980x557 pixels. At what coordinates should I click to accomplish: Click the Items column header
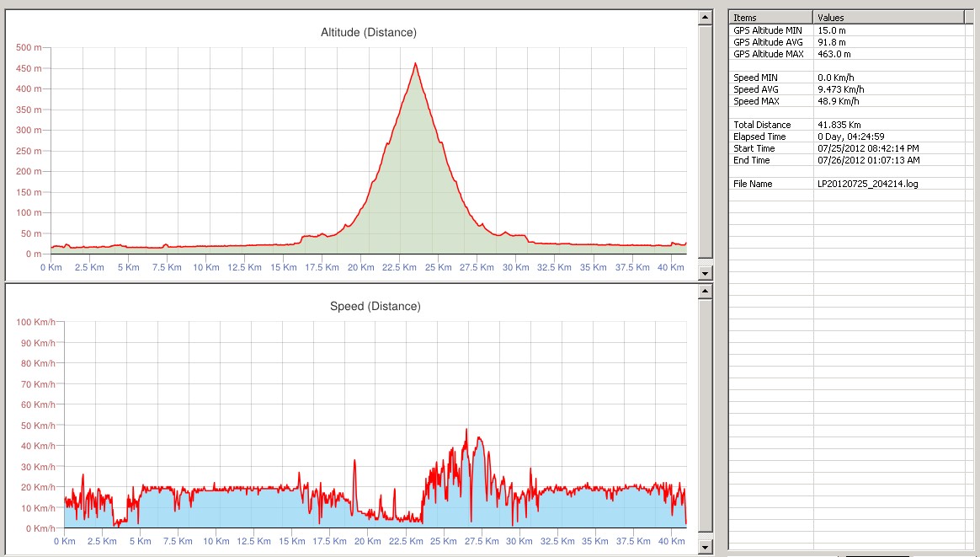[x=770, y=17]
